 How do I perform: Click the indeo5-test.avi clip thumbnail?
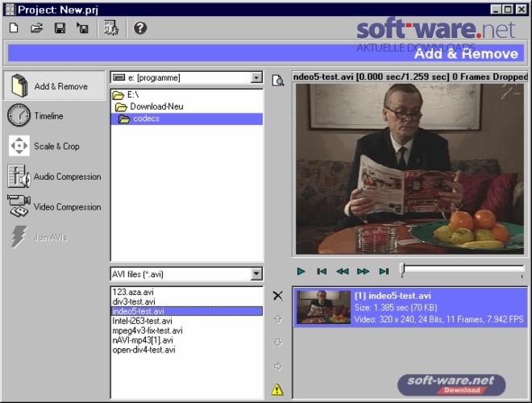(324, 307)
